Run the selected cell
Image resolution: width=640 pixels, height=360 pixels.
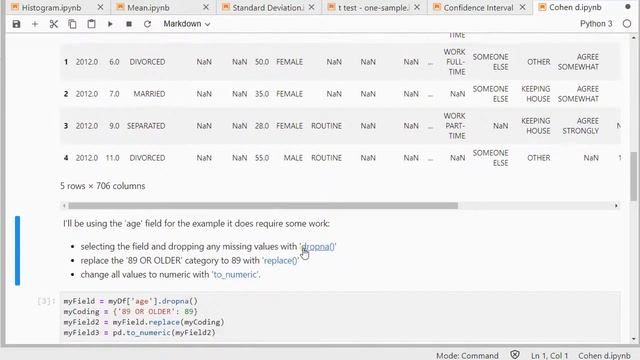click(x=110, y=24)
